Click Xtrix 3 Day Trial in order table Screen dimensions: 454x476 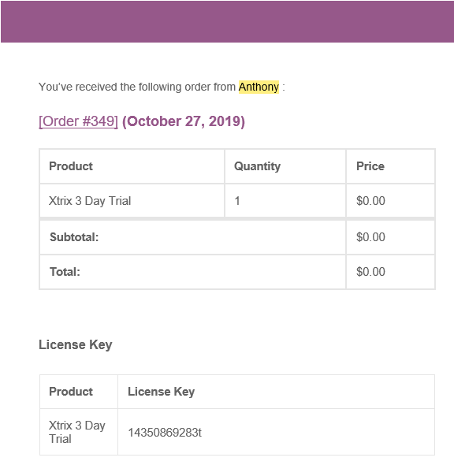pos(90,201)
